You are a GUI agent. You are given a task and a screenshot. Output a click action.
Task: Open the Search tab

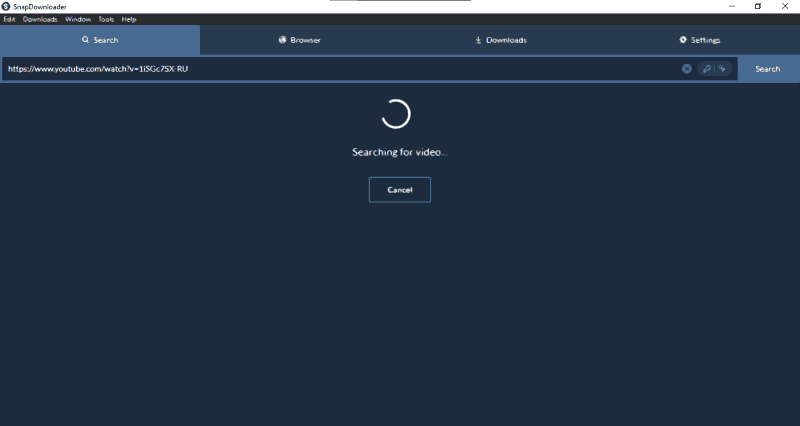click(x=100, y=40)
